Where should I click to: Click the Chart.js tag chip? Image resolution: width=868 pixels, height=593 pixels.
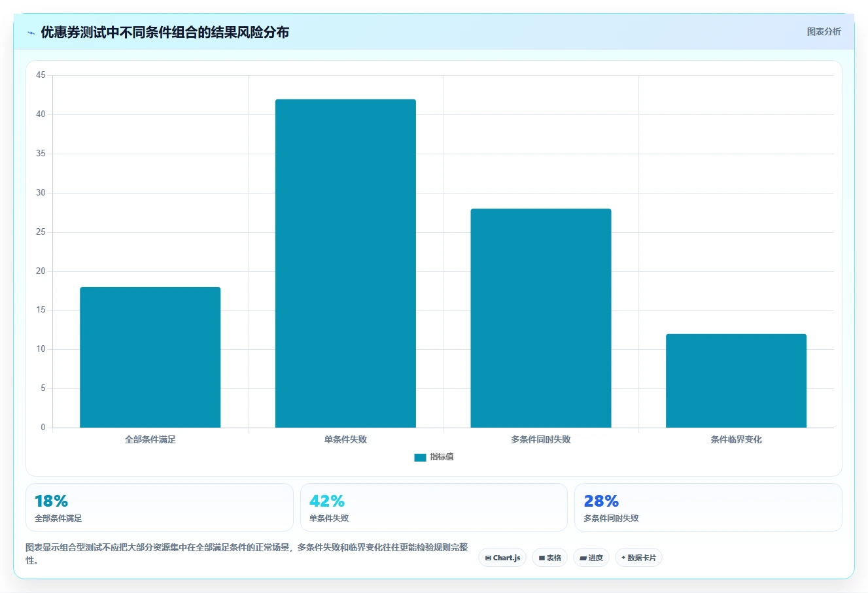click(502, 558)
